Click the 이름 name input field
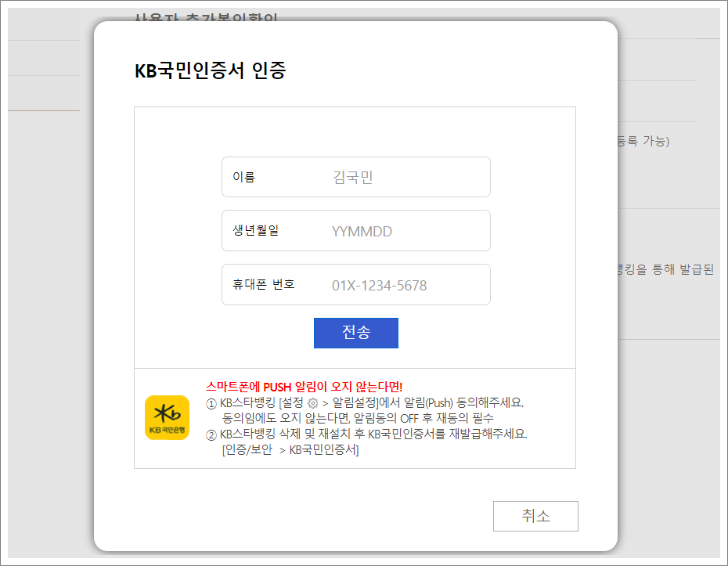This screenshot has width=728, height=566. point(356,177)
